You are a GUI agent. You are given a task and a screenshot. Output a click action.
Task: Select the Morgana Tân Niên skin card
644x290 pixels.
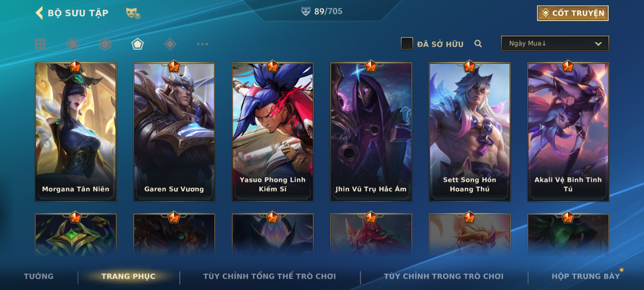(76, 132)
